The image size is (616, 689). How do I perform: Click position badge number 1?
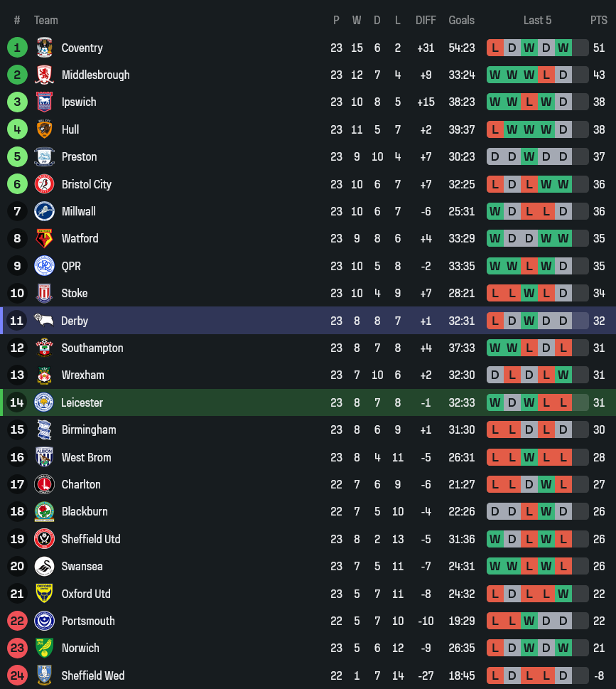point(17,48)
